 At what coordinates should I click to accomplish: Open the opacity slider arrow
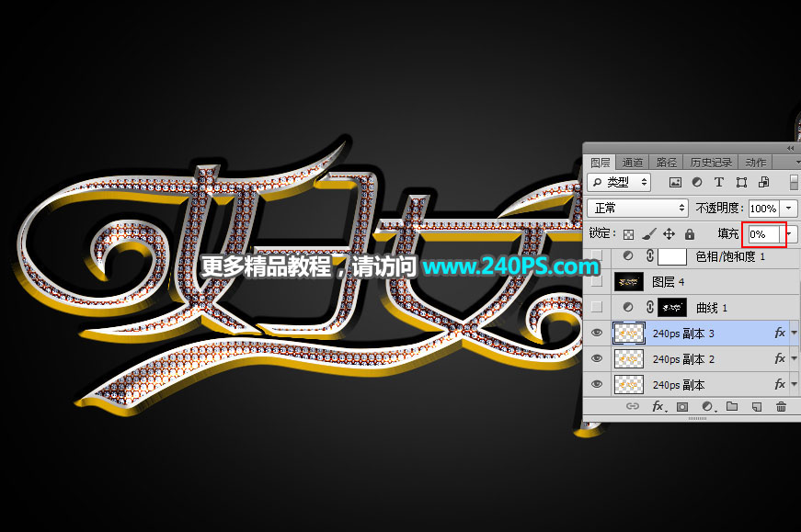click(789, 209)
